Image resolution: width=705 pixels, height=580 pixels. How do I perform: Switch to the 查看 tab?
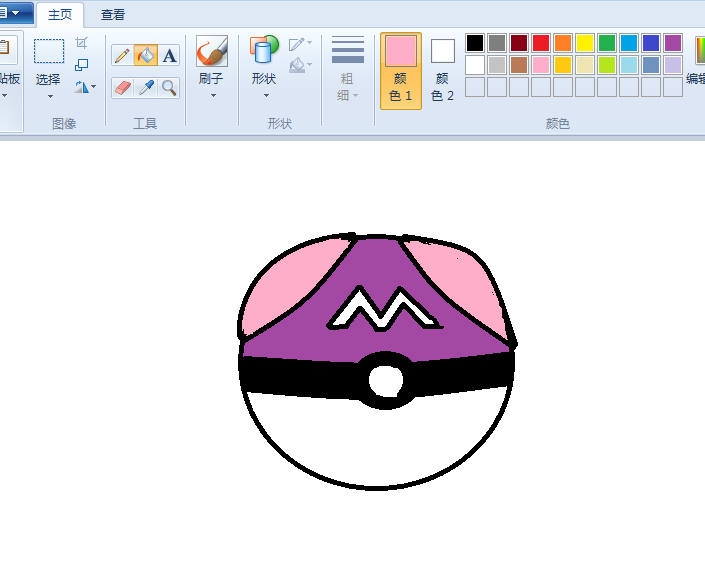(112, 14)
